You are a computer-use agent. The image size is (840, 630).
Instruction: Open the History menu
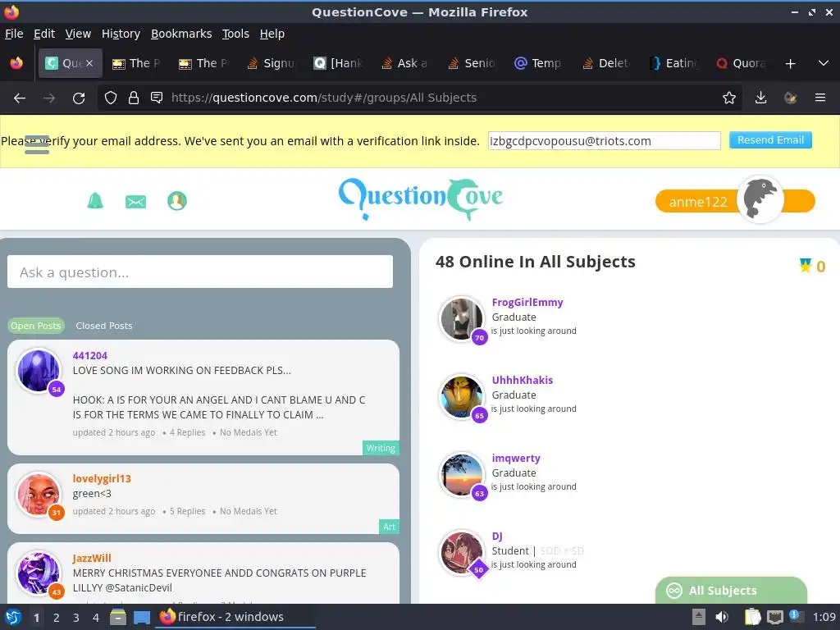pos(121,34)
